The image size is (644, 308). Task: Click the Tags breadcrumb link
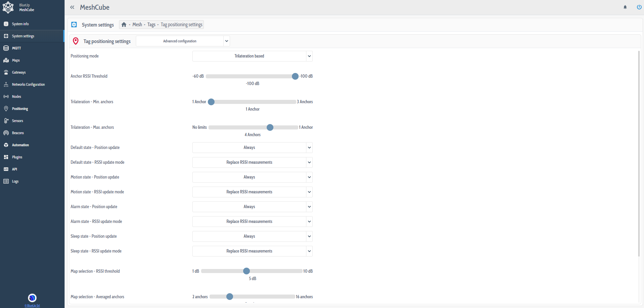151,25
